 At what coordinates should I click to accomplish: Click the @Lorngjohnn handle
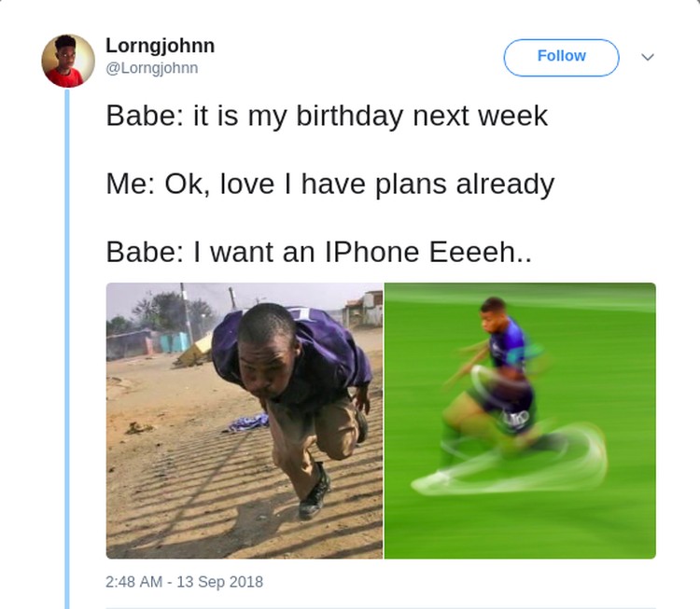(x=152, y=68)
